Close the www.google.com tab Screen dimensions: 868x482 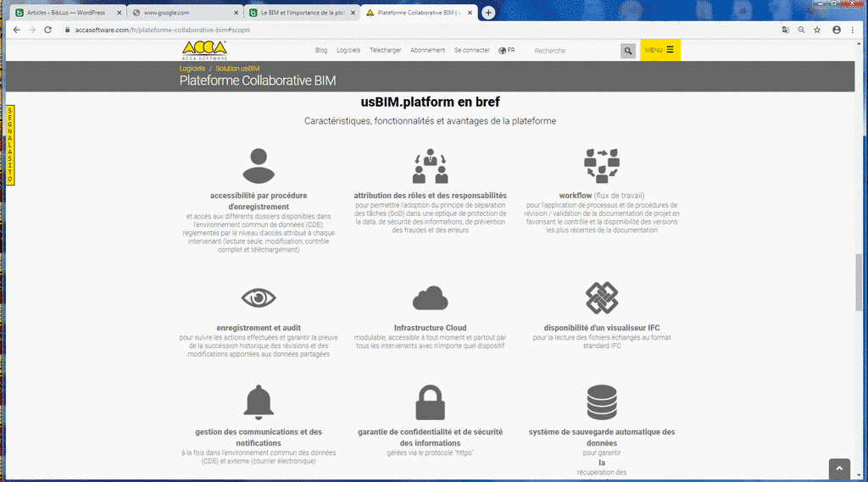(x=236, y=13)
